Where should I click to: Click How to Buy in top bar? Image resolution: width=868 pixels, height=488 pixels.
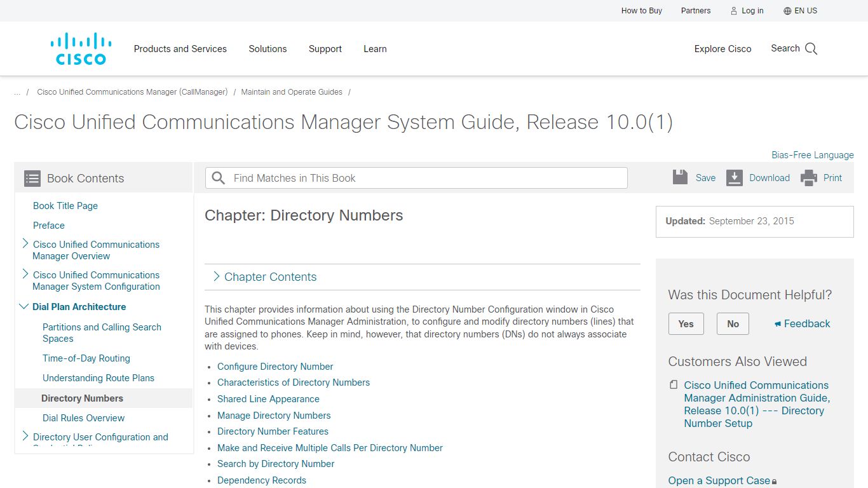[642, 11]
